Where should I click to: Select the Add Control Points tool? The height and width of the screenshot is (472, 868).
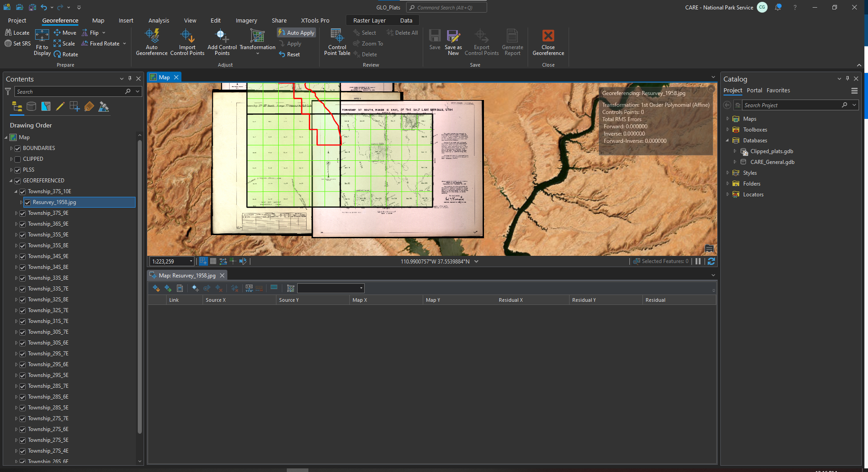(x=222, y=36)
